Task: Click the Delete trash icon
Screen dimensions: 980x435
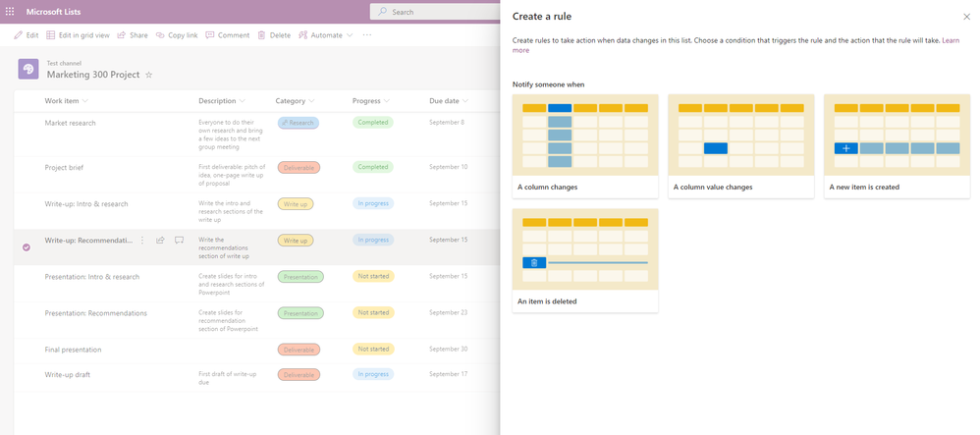Action: click(261, 35)
